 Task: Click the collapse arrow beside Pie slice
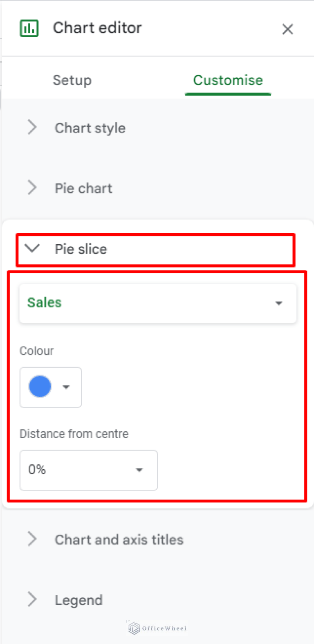32,248
